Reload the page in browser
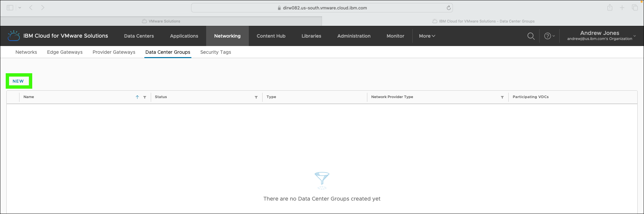The width and height of the screenshot is (644, 214). pos(449,8)
